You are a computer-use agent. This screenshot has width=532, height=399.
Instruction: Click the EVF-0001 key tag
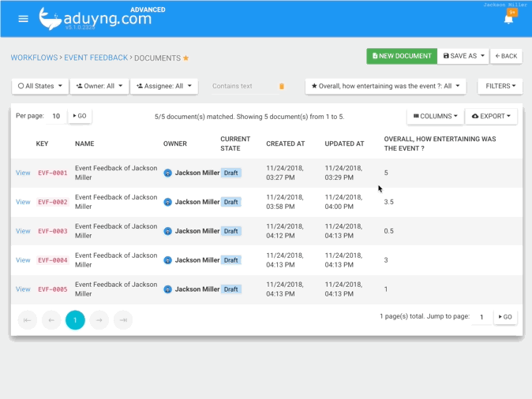click(53, 173)
